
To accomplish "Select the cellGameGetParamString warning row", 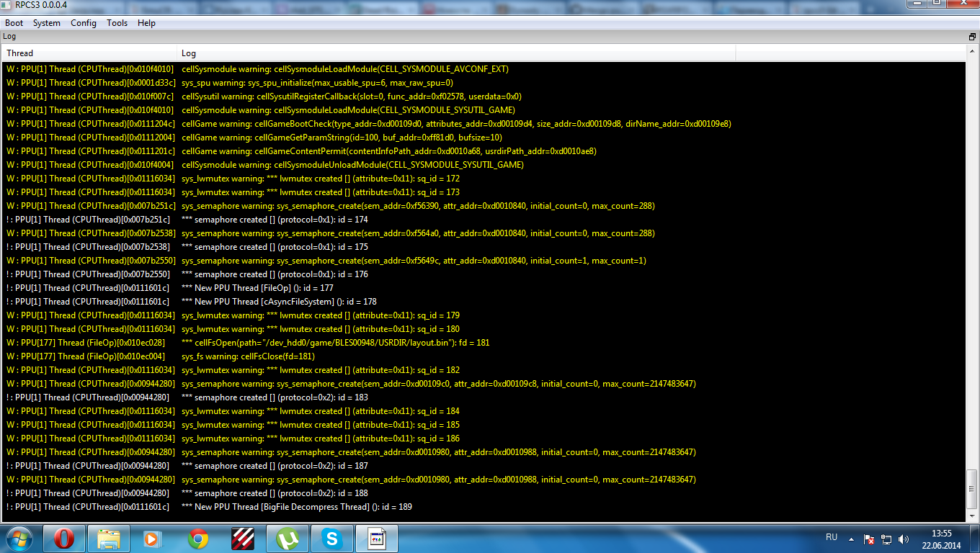I will click(x=484, y=138).
